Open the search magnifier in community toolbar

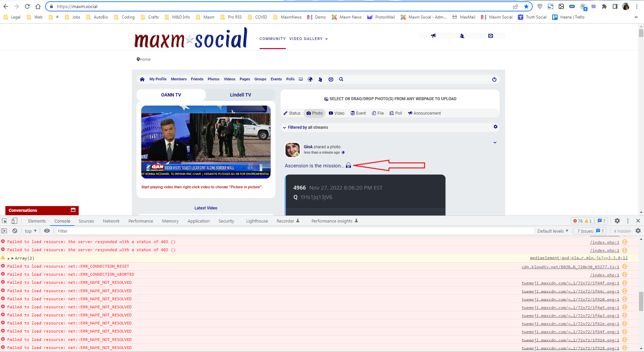pos(341,79)
